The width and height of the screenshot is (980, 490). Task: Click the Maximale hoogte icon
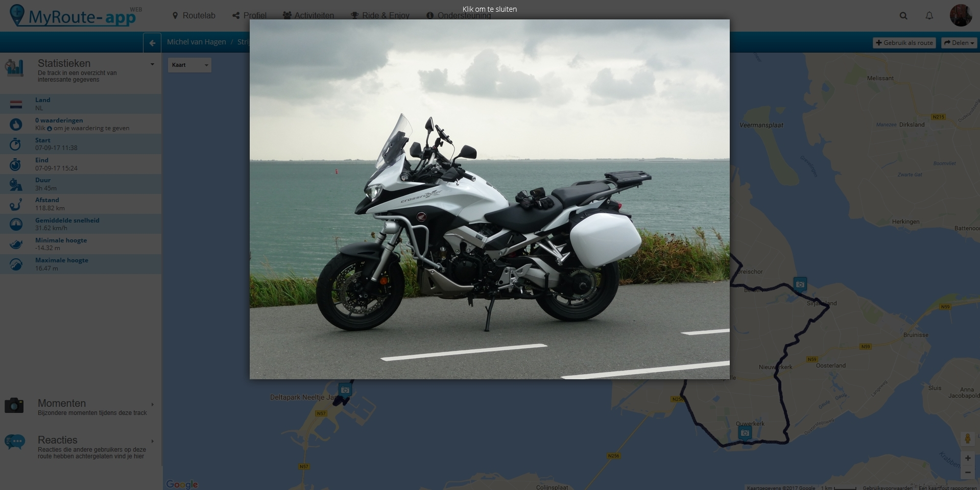pyautogui.click(x=16, y=264)
